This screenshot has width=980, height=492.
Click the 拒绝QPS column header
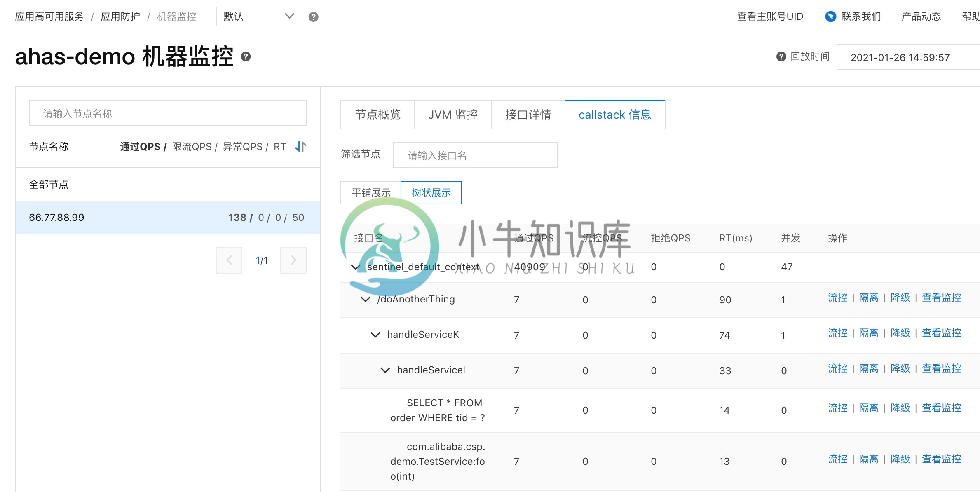pos(671,238)
